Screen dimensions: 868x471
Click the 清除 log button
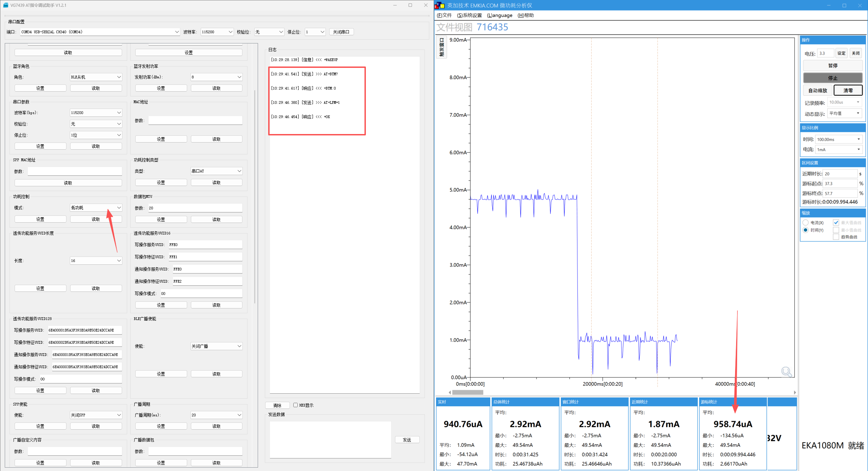click(277, 406)
